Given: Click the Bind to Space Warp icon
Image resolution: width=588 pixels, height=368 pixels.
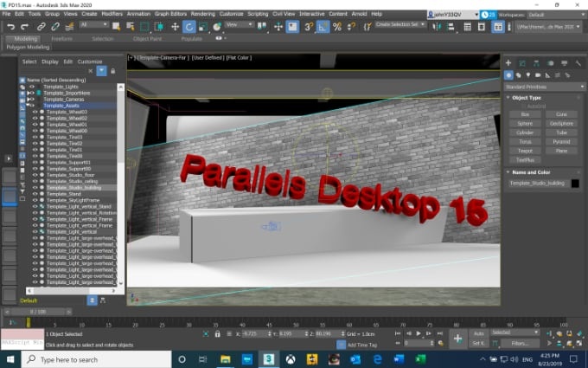Looking at the screenshot, I should click(69, 27).
